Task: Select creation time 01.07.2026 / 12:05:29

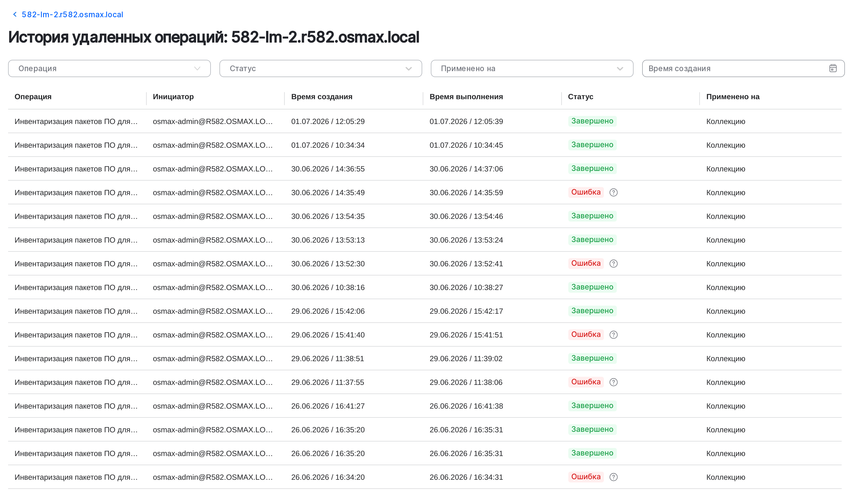Action: [328, 122]
